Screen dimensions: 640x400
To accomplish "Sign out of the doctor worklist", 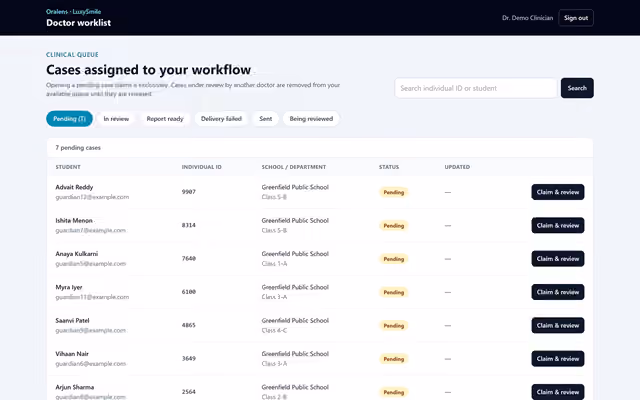I will coord(576,18).
